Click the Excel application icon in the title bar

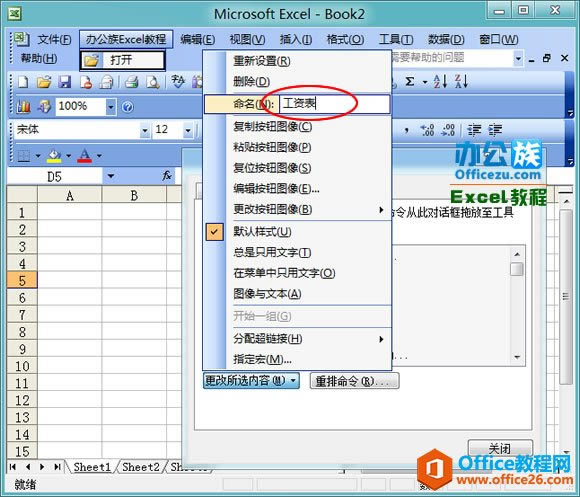pyautogui.click(x=15, y=14)
